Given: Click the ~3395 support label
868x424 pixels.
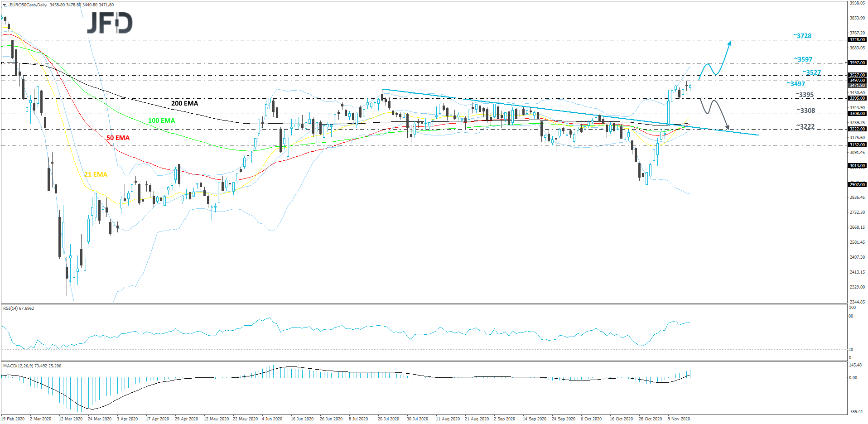Looking at the screenshot, I should click(805, 95).
